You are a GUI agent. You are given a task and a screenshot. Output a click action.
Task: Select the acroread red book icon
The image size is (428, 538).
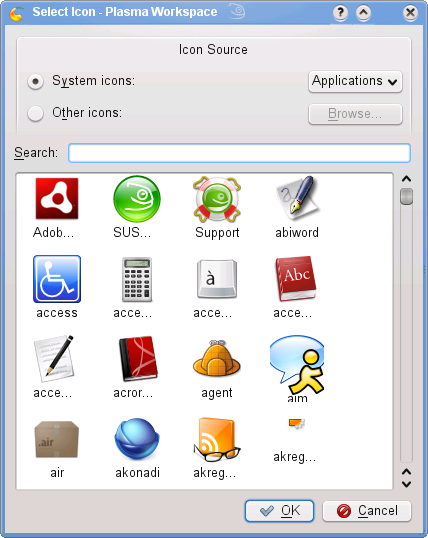[138, 359]
